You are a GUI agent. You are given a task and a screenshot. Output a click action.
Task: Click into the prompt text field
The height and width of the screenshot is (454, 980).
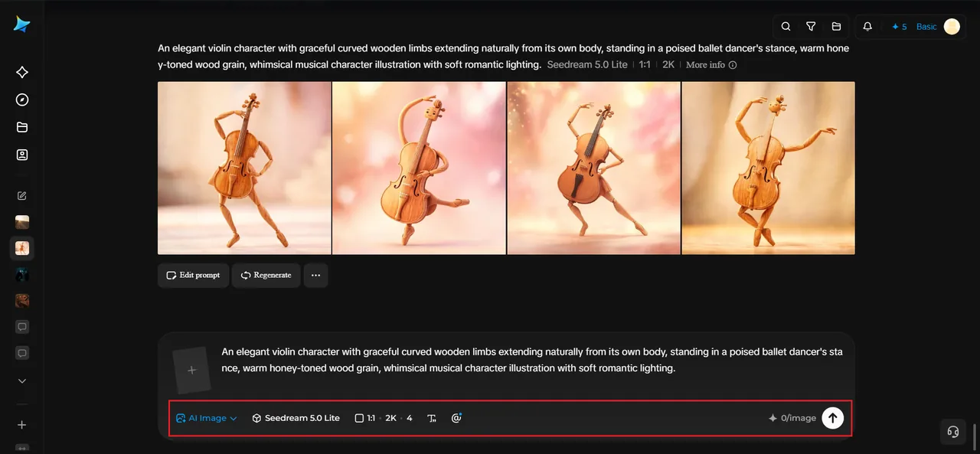tap(532, 360)
